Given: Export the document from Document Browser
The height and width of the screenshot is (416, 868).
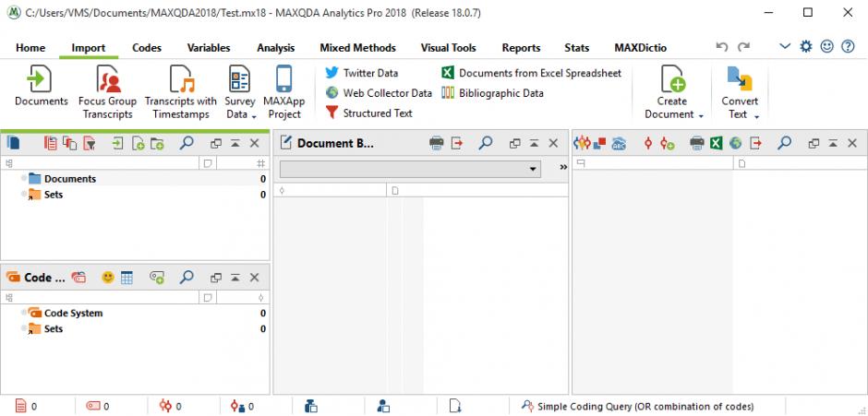Looking at the screenshot, I should pos(457,143).
